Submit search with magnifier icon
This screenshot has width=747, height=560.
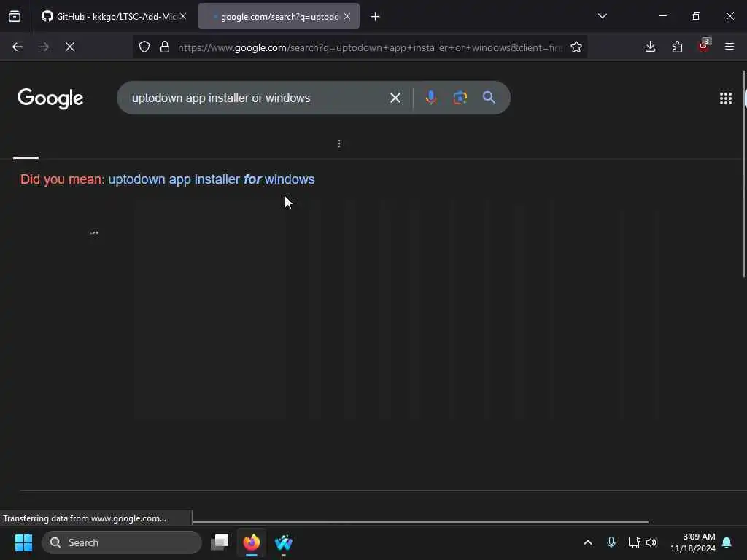[x=489, y=98]
